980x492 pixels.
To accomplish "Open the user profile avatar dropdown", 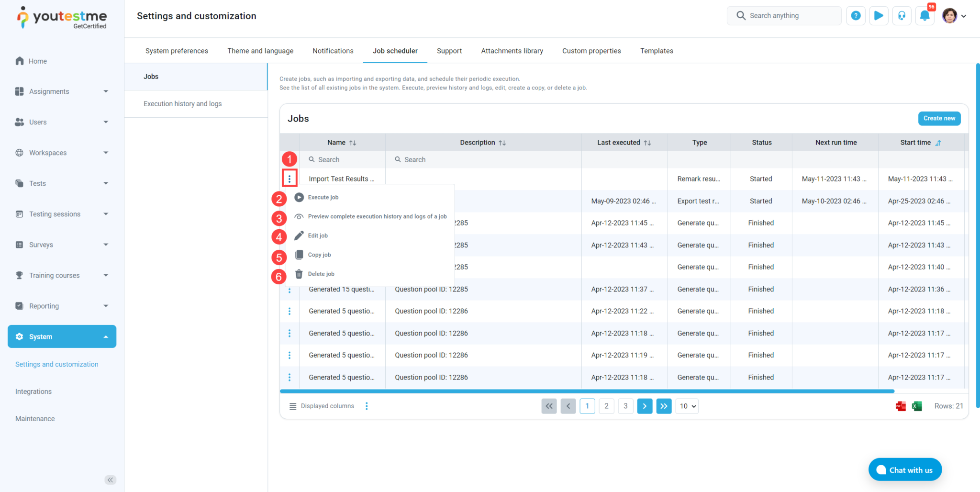I will click(954, 16).
